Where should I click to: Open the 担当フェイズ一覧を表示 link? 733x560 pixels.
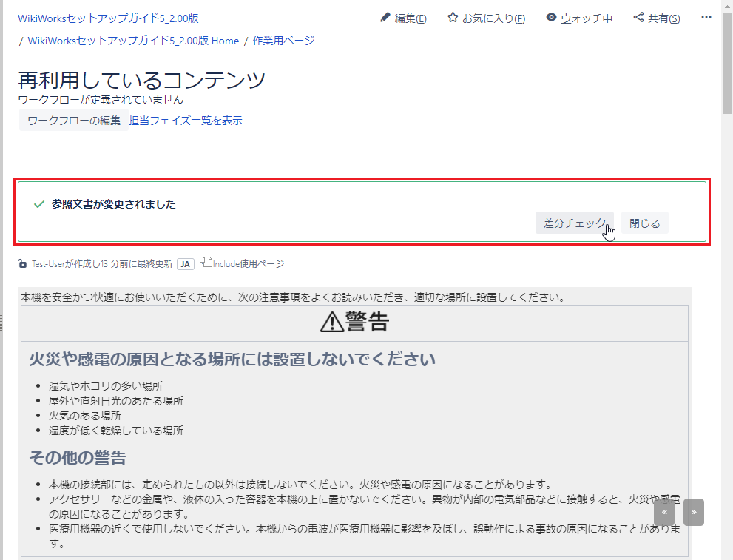coord(186,121)
